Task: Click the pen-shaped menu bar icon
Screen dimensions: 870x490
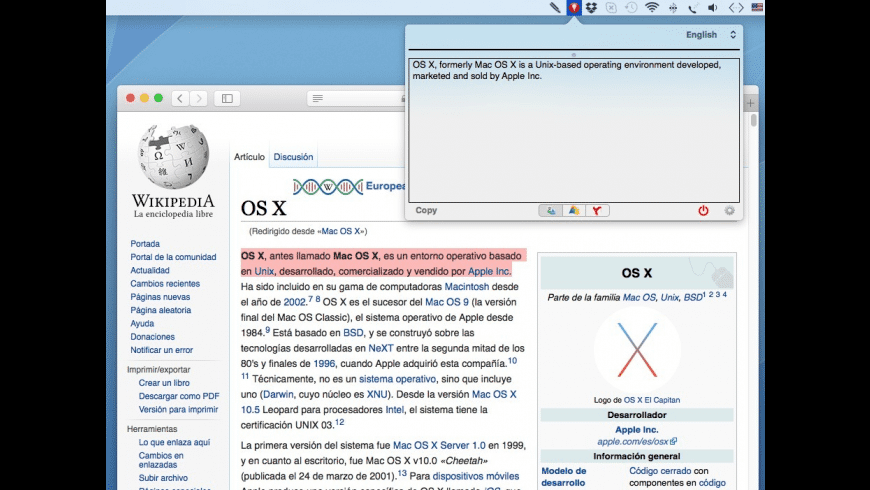Action: 555,7
